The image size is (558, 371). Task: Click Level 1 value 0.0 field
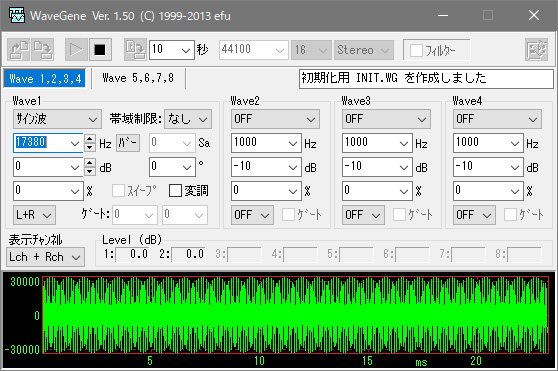click(132, 254)
